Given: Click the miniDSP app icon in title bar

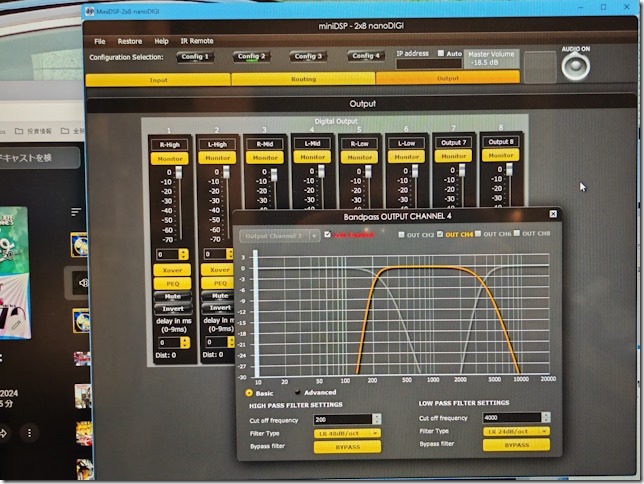Looking at the screenshot, I should pyautogui.click(x=90, y=11).
